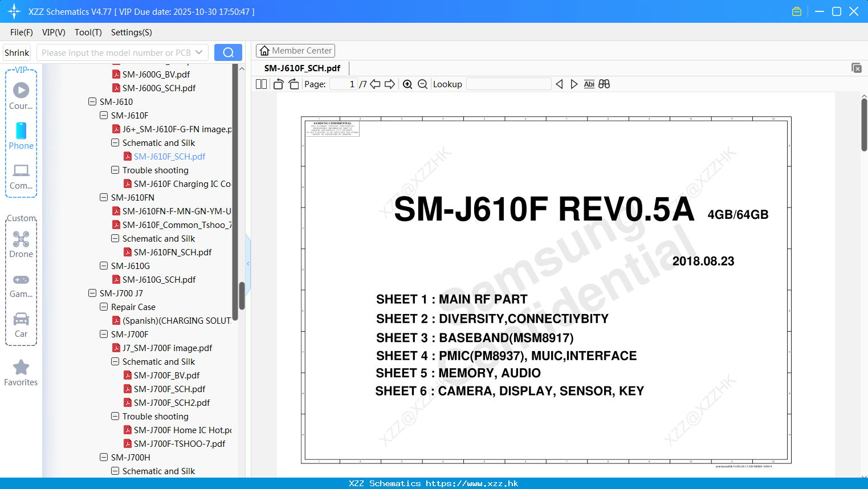868x489 pixels.
Task: Click the file tree vertical scrollbar thumb
Action: pos(242,296)
